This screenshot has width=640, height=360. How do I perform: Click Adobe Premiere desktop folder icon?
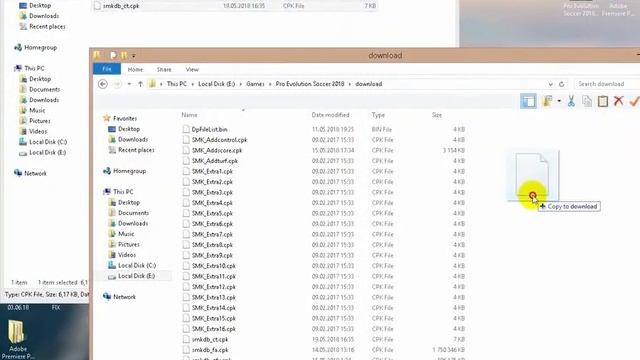17,339
